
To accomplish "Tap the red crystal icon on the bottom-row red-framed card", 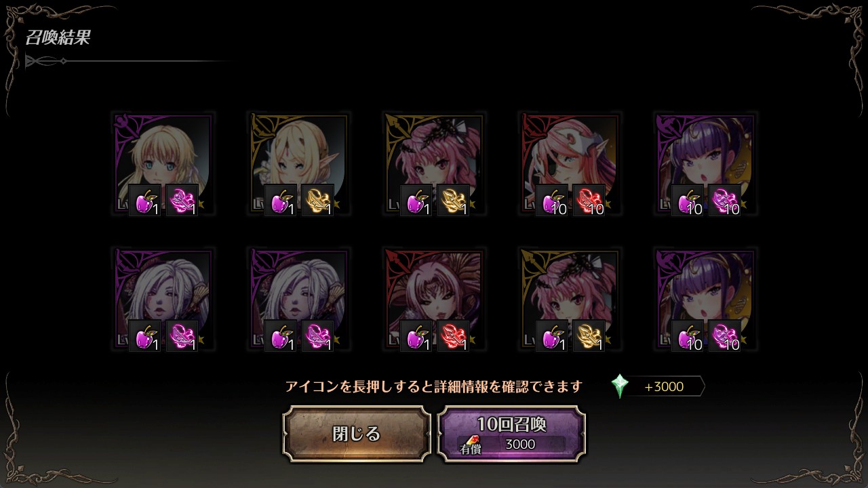I will tap(454, 336).
